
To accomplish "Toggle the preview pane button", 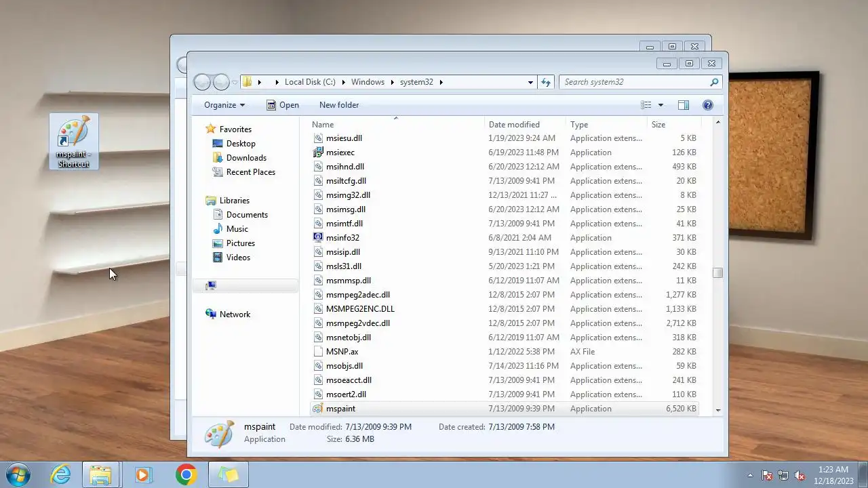I will click(684, 105).
